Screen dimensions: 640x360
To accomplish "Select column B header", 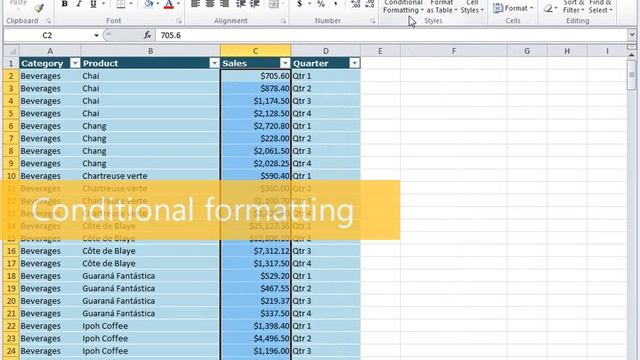I will click(150, 51).
